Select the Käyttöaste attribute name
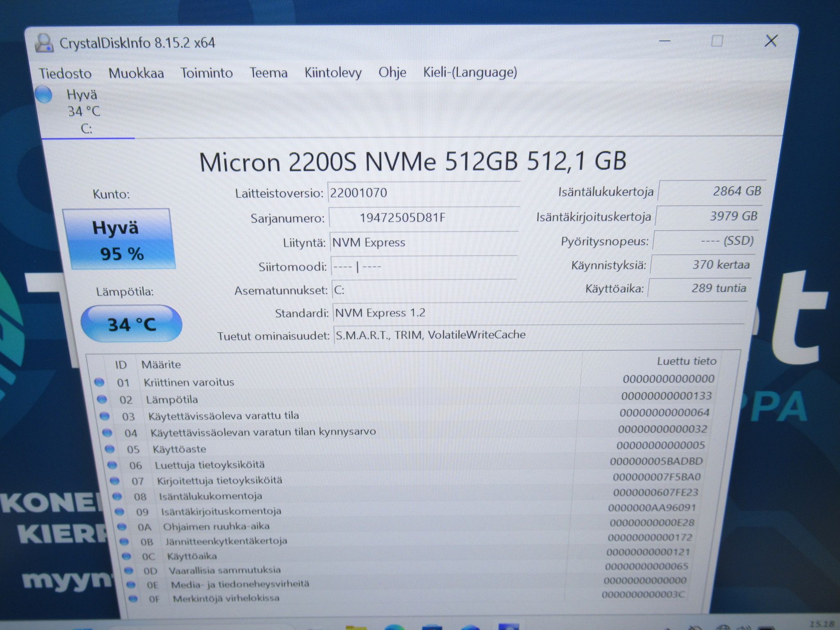Image resolution: width=840 pixels, height=630 pixels. (179, 449)
